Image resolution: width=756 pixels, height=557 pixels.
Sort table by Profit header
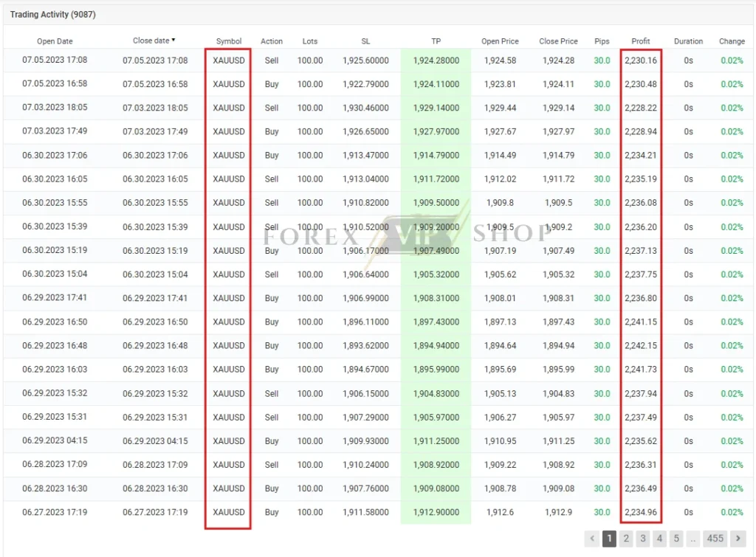pos(641,41)
